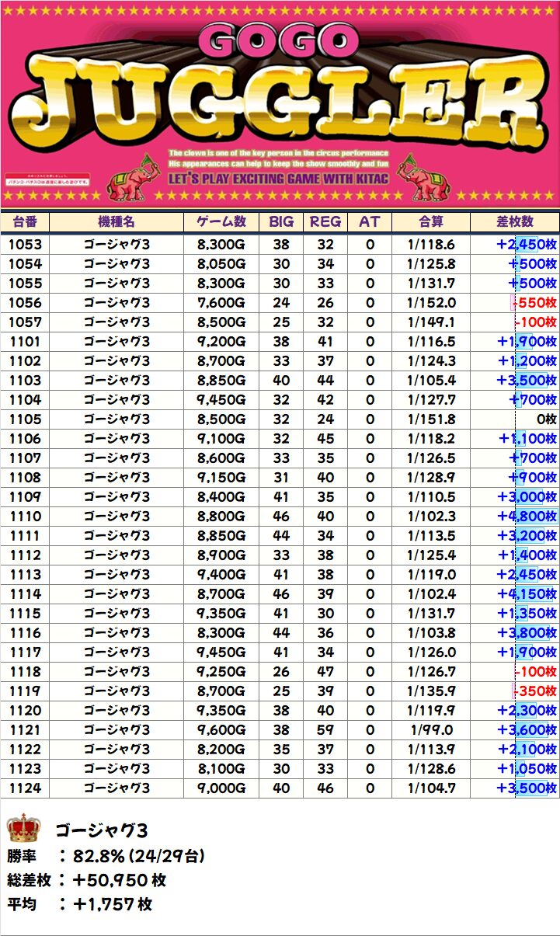
Task: Click the 合算 column header
Action: [430, 221]
